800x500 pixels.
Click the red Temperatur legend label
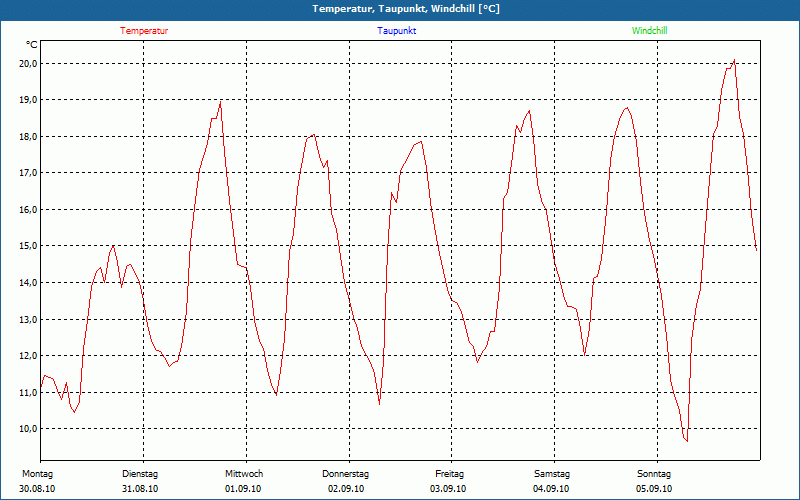144,31
